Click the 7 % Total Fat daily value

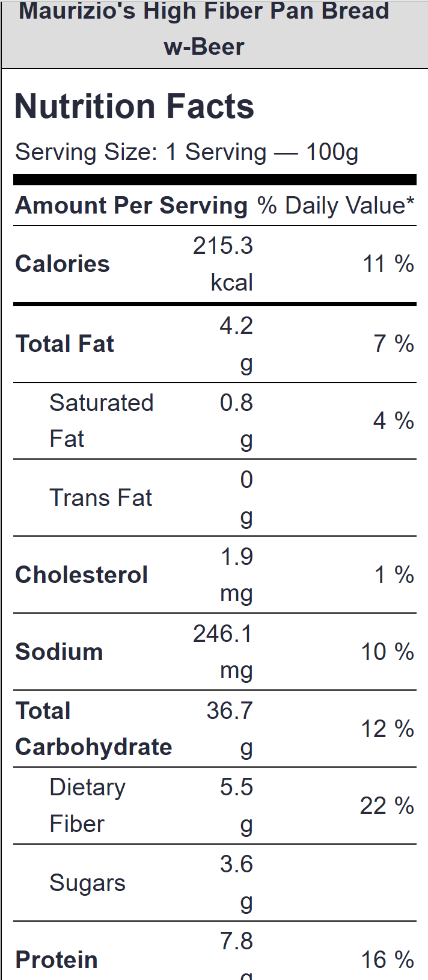pos(393,344)
